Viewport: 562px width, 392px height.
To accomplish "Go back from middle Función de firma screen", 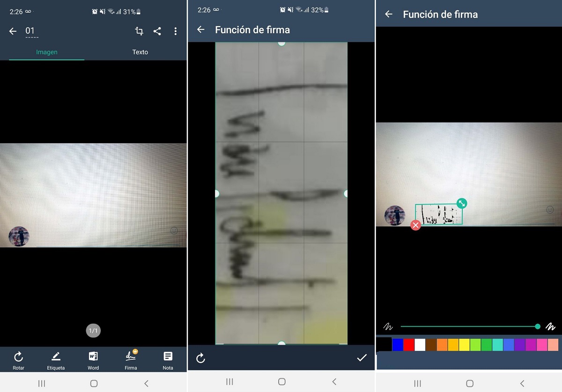I will [x=201, y=30].
